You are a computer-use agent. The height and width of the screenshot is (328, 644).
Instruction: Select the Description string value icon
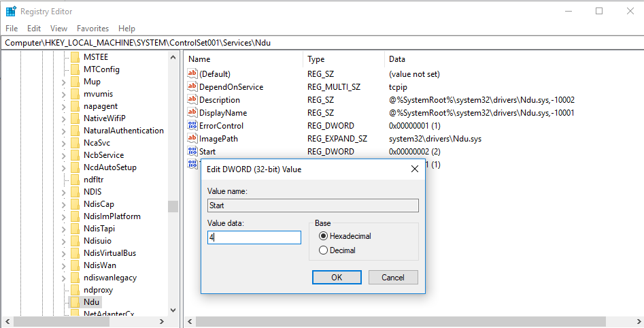pyautogui.click(x=192, y=100)
